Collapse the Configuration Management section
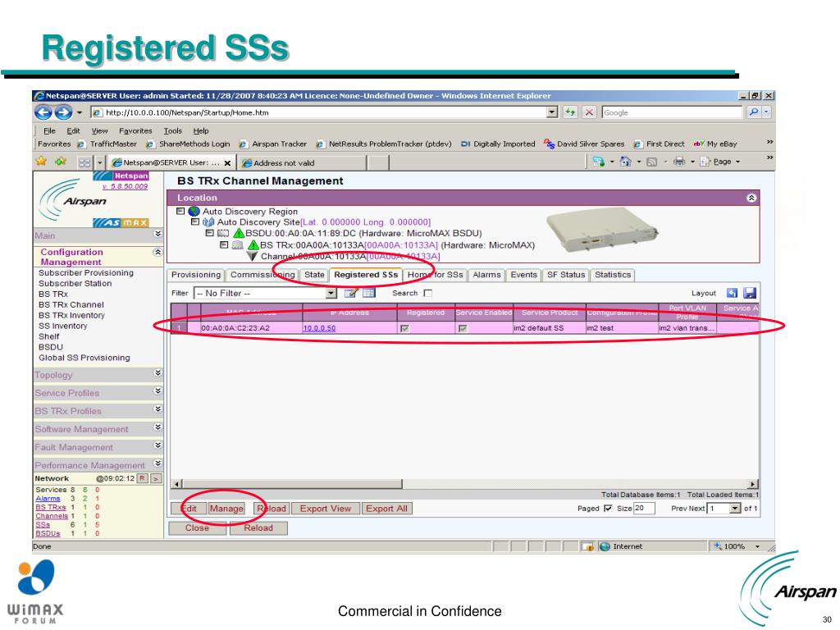This screenshot has height=630, width=840. click(x=157, y=252)
